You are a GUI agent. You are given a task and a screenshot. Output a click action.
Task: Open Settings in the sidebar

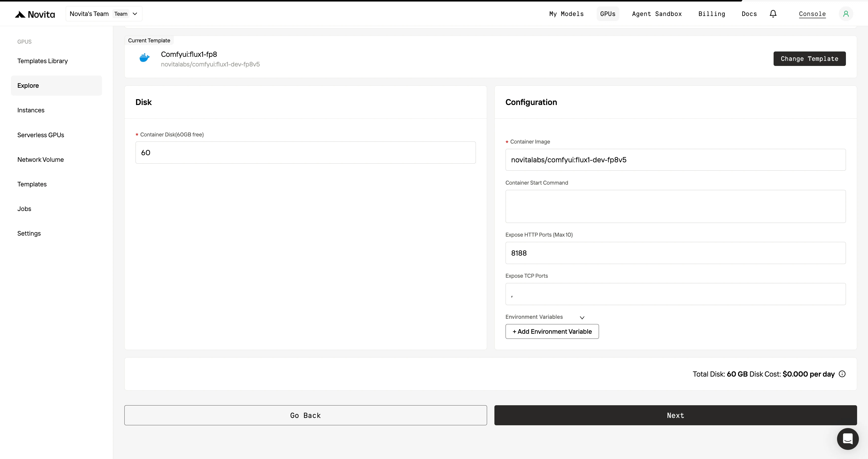coord(56,233)
